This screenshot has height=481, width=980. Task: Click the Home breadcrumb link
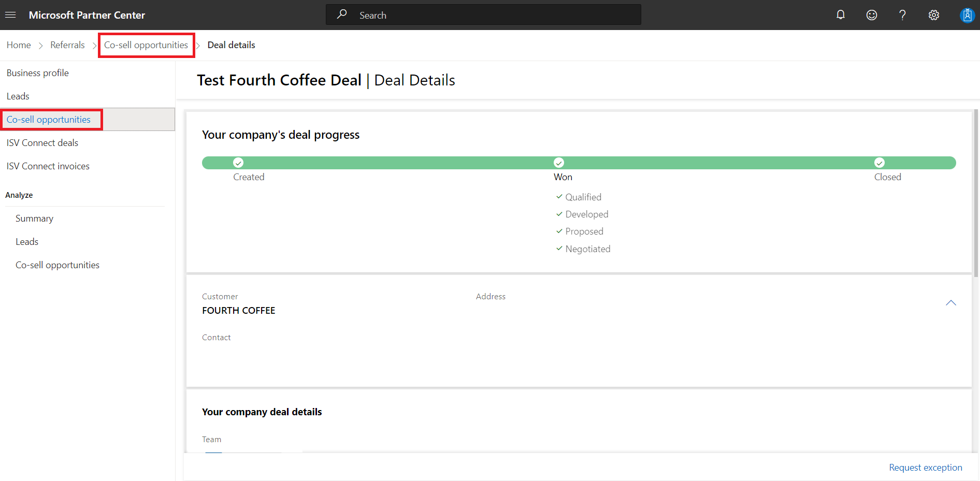[x=19, y=45]
